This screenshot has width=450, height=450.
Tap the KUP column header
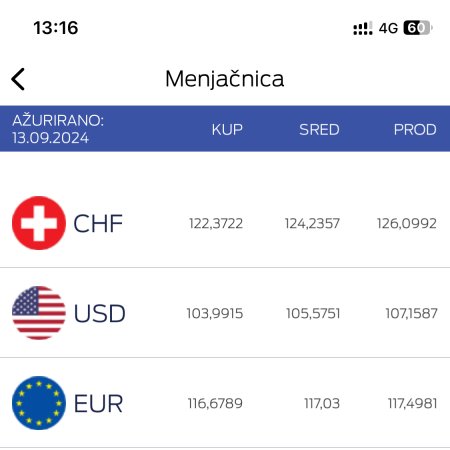click(227, 129)
